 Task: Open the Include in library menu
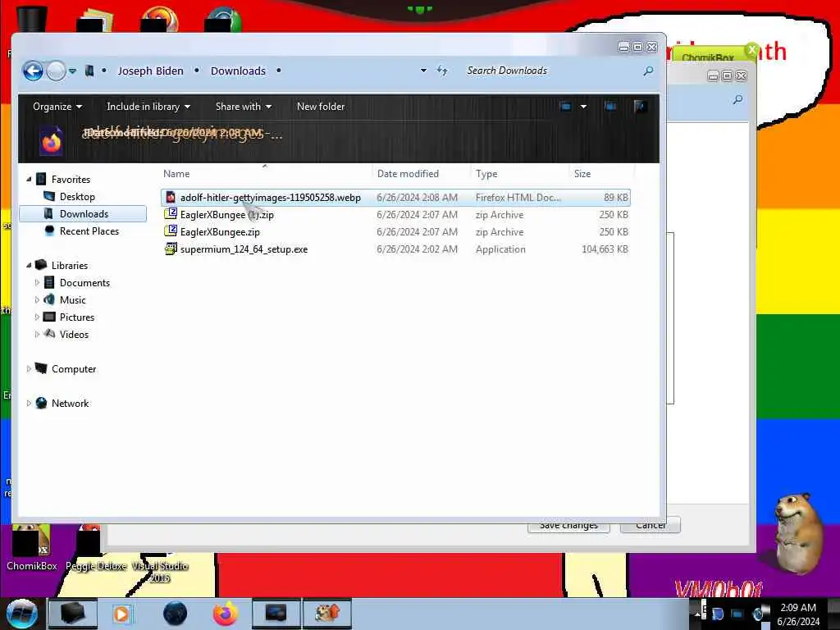coord(148,107)
